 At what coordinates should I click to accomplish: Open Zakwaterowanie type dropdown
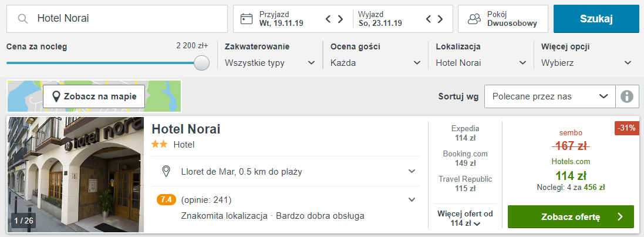(271, 63)
